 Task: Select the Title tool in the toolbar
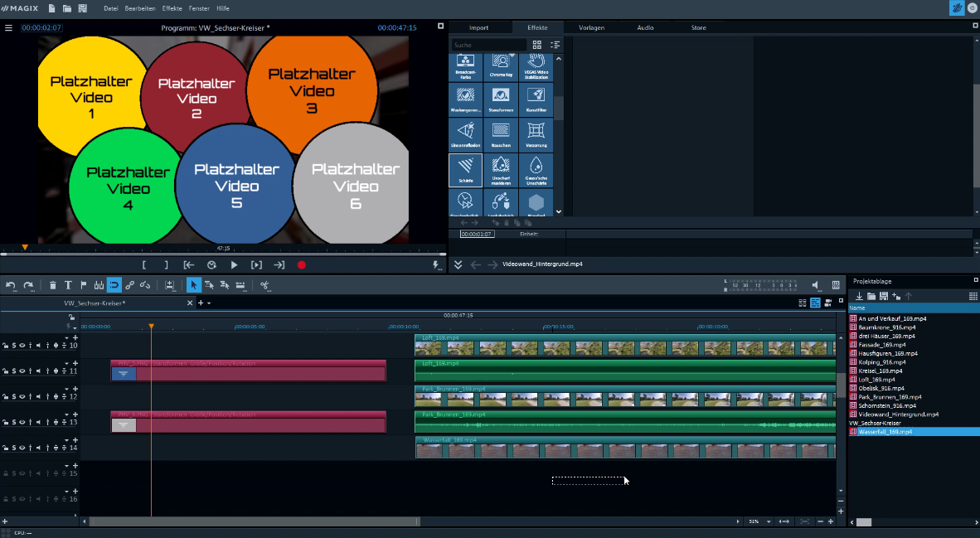(x=68, y=285)
